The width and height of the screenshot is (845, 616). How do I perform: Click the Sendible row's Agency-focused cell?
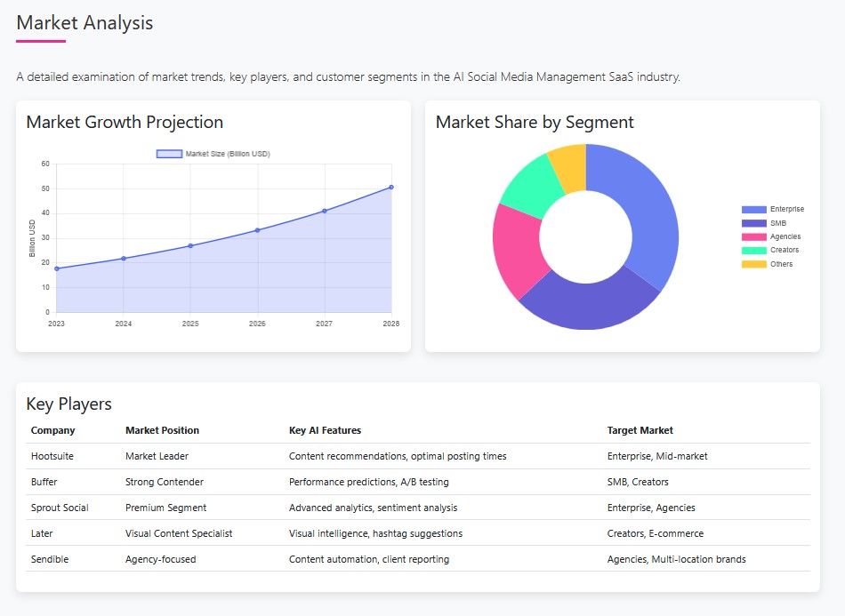(160, 559)
